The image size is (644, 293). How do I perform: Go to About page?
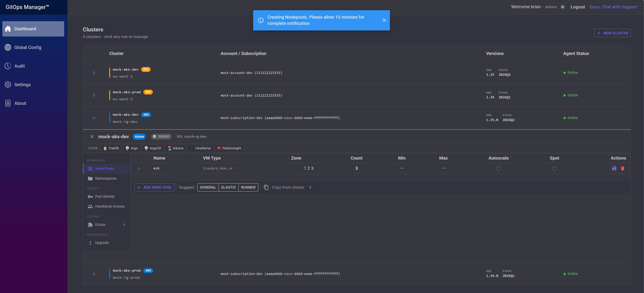pos(33,103)
